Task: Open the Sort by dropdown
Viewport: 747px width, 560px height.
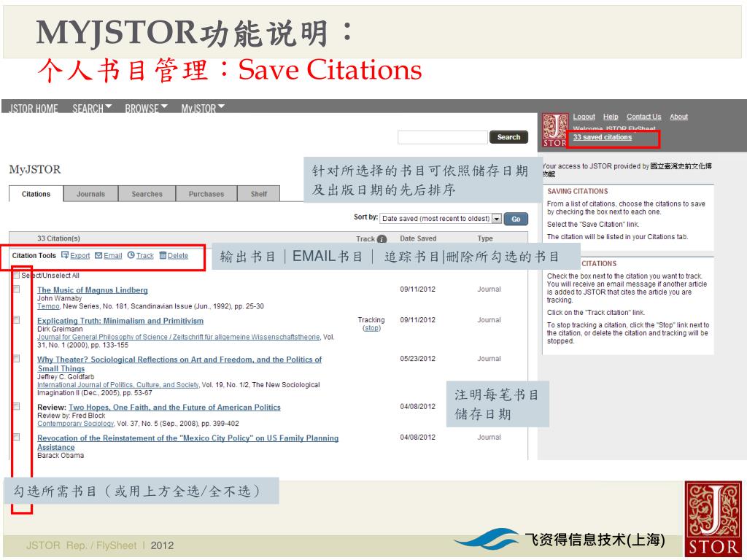Action: [441, 219]
